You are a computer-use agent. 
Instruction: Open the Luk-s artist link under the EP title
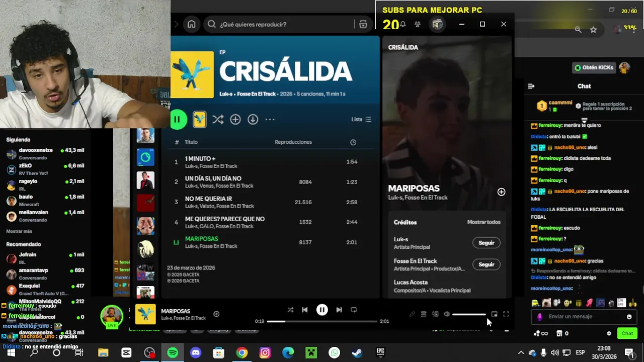(226, 94)
